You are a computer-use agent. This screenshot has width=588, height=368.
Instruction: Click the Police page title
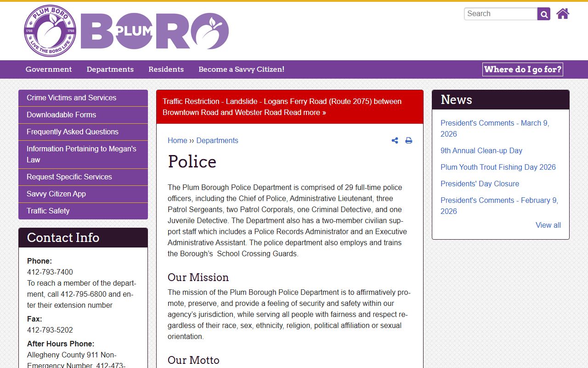point(192,161)
